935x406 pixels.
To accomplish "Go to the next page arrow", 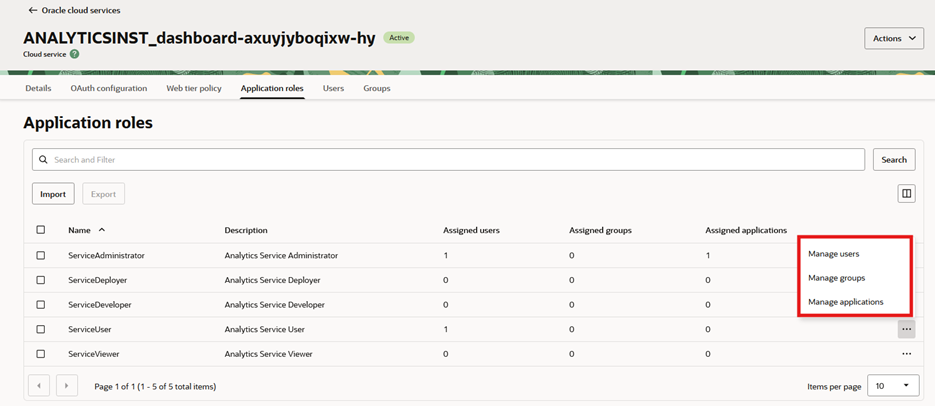I will coord(67,386).
